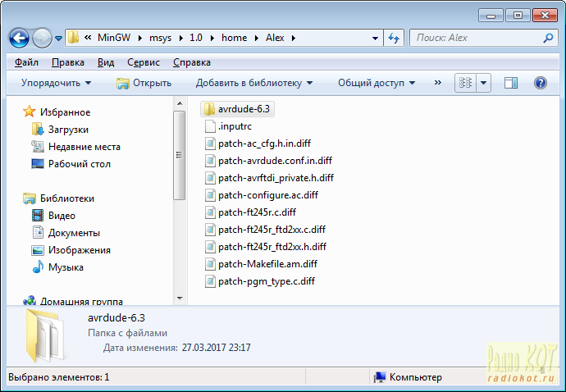Open view options dropdown arrow

(483, 83)
